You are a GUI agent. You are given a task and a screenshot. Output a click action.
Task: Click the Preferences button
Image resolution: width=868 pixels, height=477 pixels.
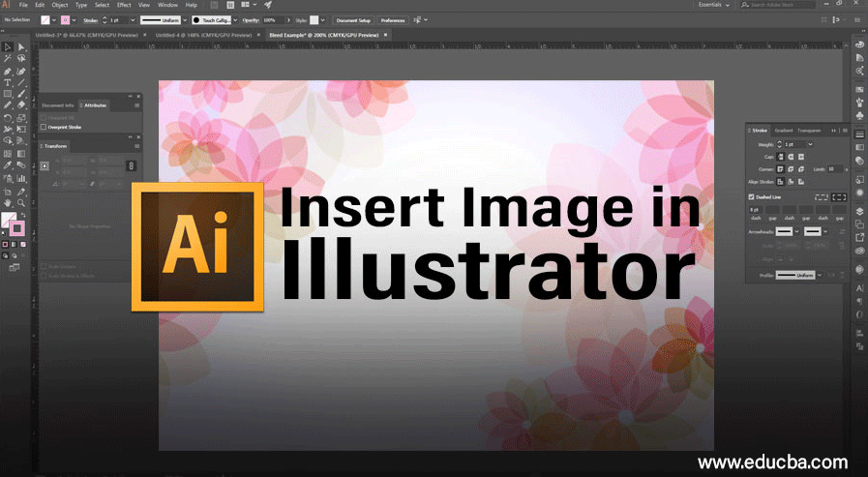click(x=393, y=19)
